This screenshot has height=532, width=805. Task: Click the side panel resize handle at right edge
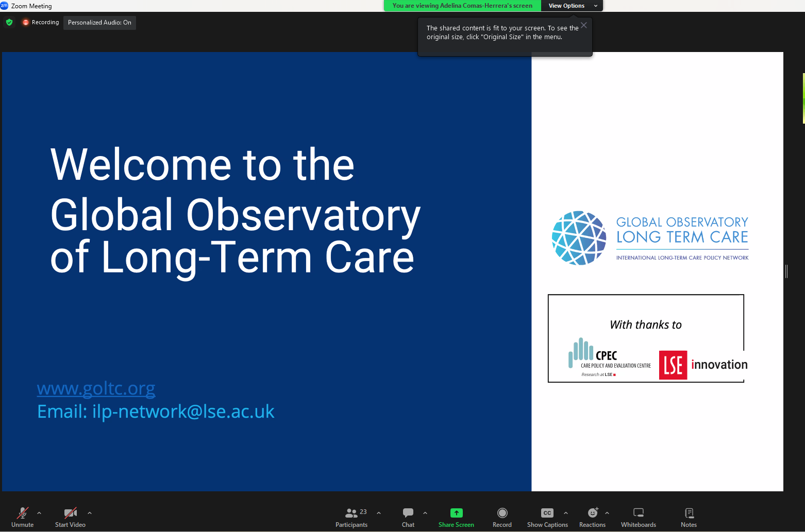[x=786, y=271]
